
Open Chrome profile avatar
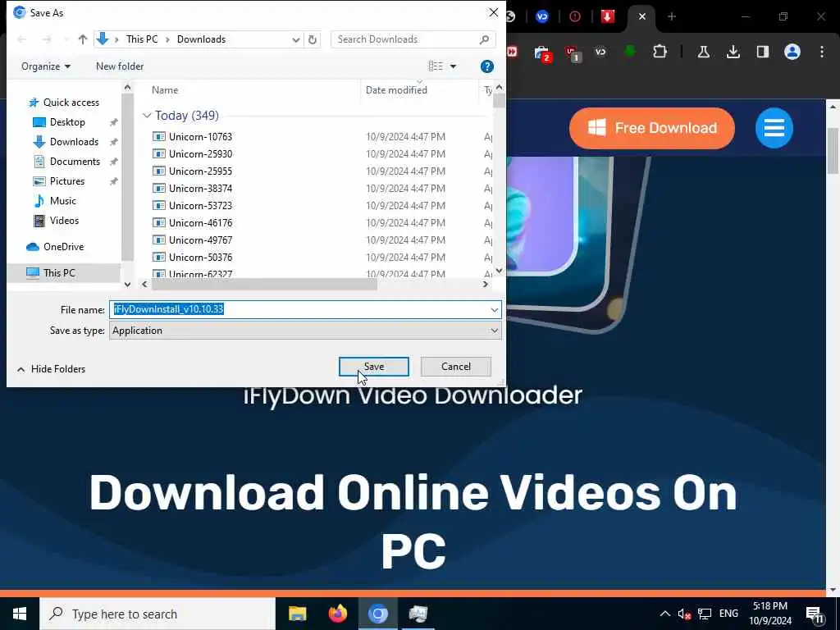(x=792, y=52)
